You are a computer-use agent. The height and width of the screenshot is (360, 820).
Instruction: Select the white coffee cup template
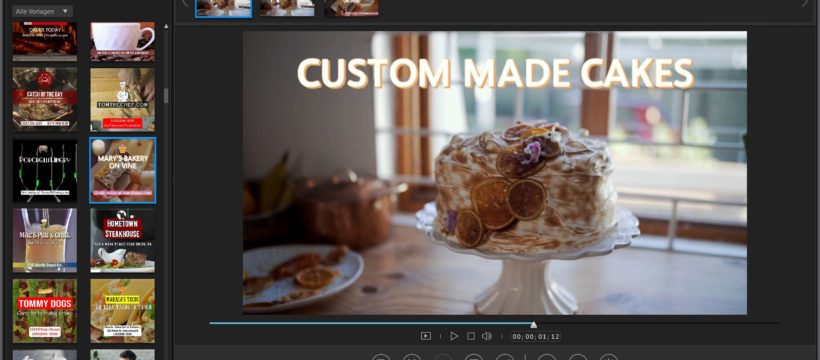[122, 41]
